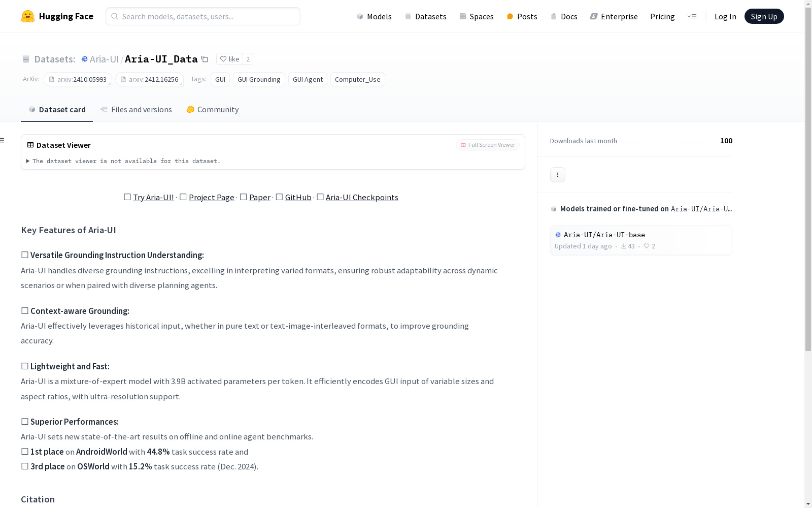Click the Files and versions tab icon

[x=104, y=109]
